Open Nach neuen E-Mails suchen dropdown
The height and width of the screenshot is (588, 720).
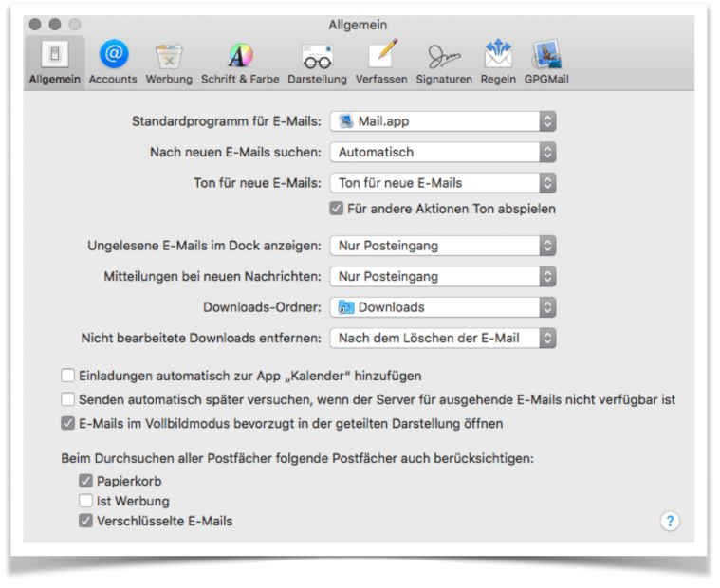tap(443, 153)
